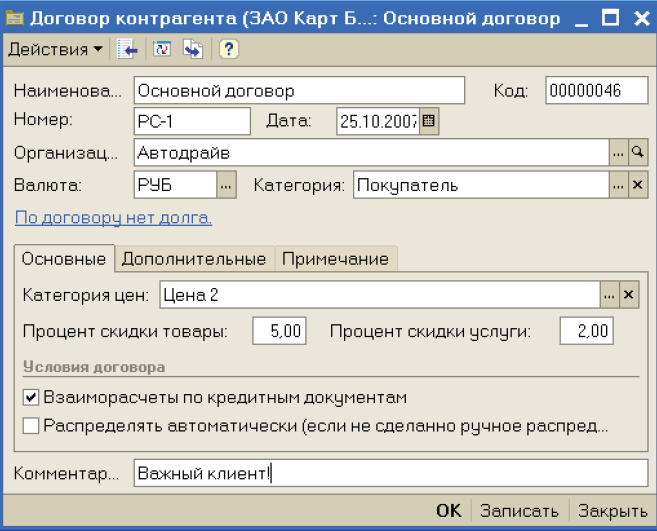Click the magnifier icon beside Организация field
The width and height of the screenshot is (657, 531).
tap(637, 153)
